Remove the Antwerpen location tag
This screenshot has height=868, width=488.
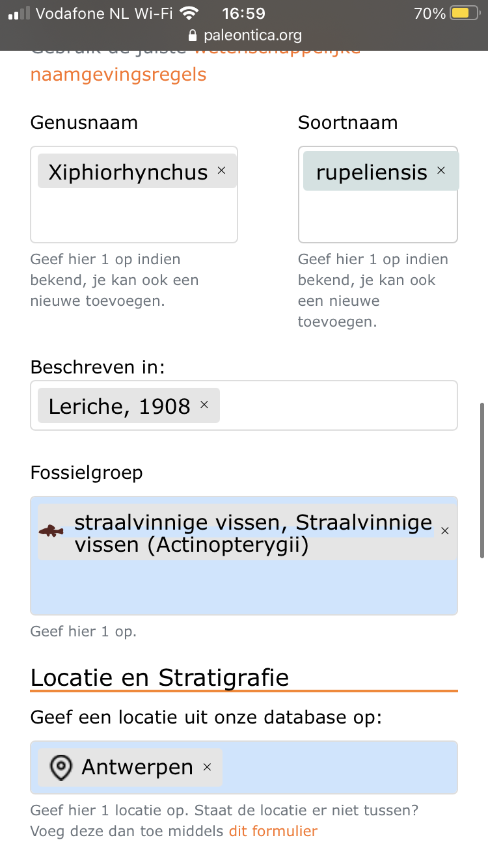(x=208, y=767)
